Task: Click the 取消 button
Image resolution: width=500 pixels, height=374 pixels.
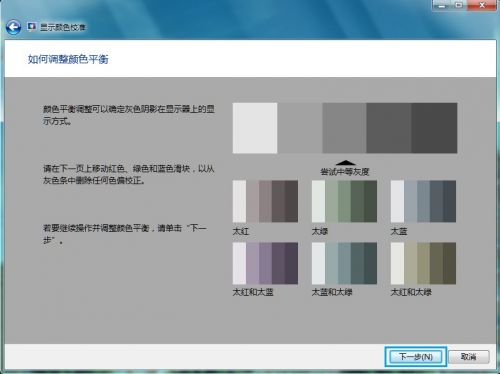Action: tap(469, 357)
